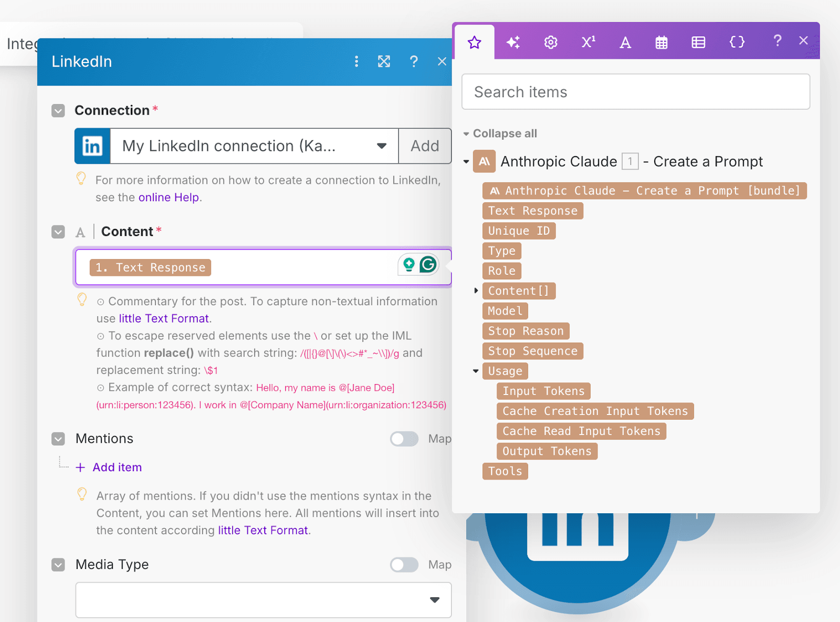Open the LinkedIn module three-dot menu
This screenshot has width=840, height=622.
(356, 61)
